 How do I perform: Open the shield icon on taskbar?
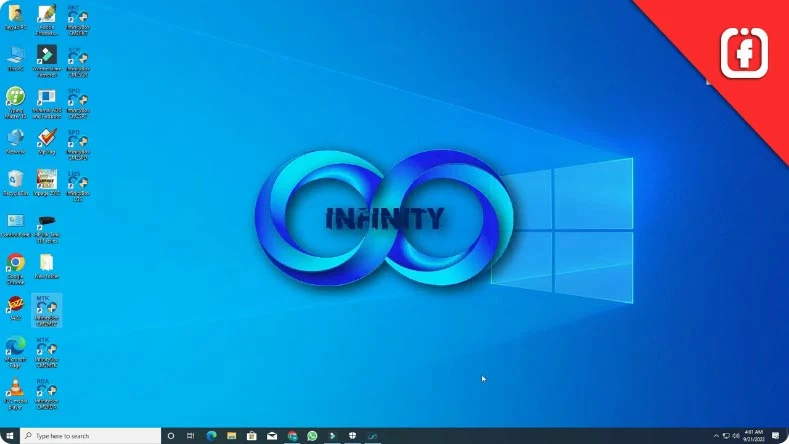click(x=352, y=436)
